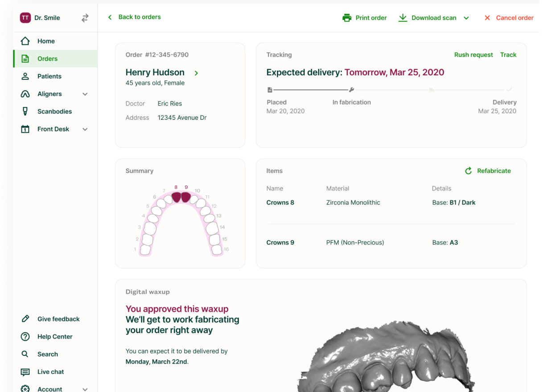
Task: Click the Scanbodies icon in sidebar
Action: tap(25, 111)
